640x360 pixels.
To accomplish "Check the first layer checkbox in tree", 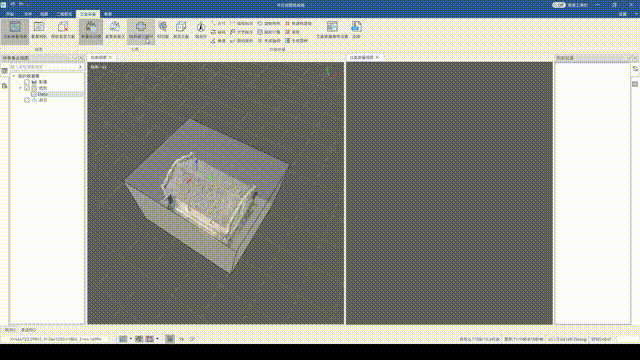I will pos(27,82).
